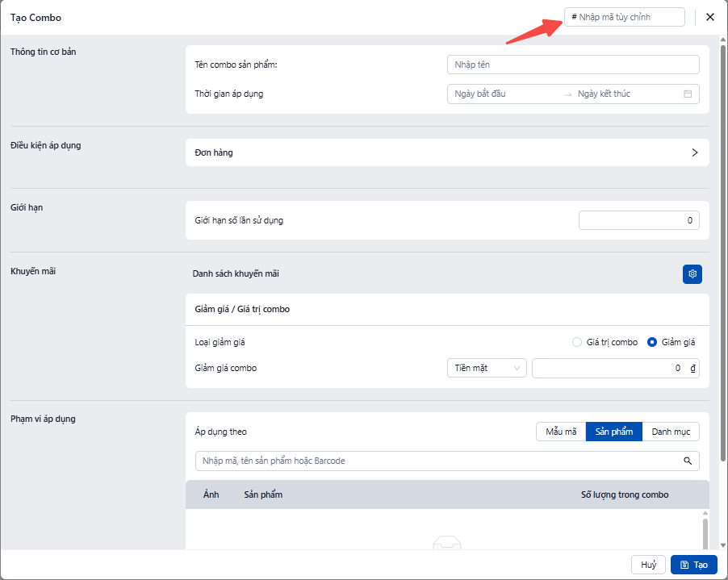This screenshot has width=728, height=580.
Task: Select the Giá trị combo radio option
Action: [x=577, y=342]
